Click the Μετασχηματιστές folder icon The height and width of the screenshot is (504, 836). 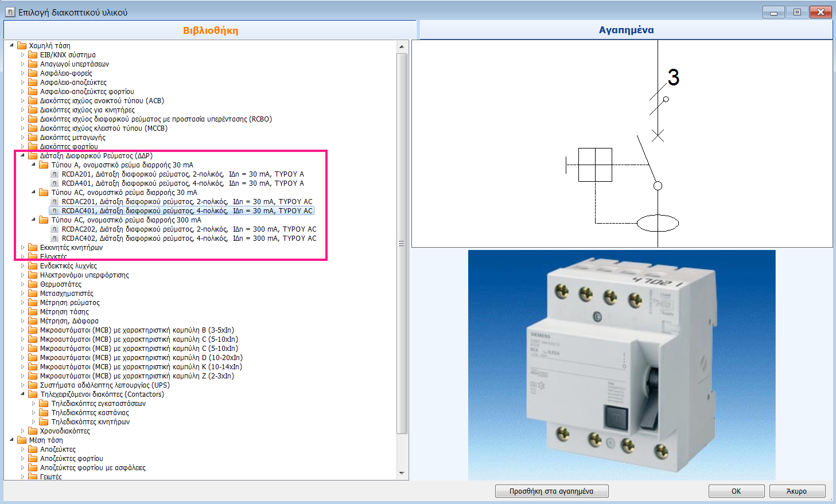pos(33,294)
